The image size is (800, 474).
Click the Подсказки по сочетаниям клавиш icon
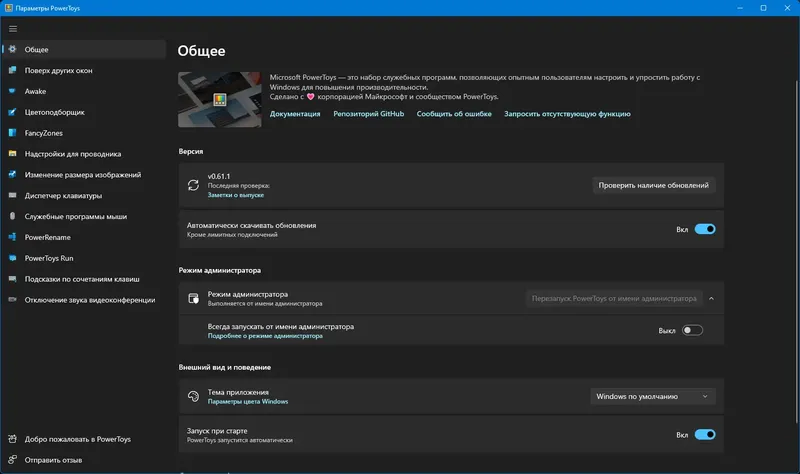click(13, 279)
